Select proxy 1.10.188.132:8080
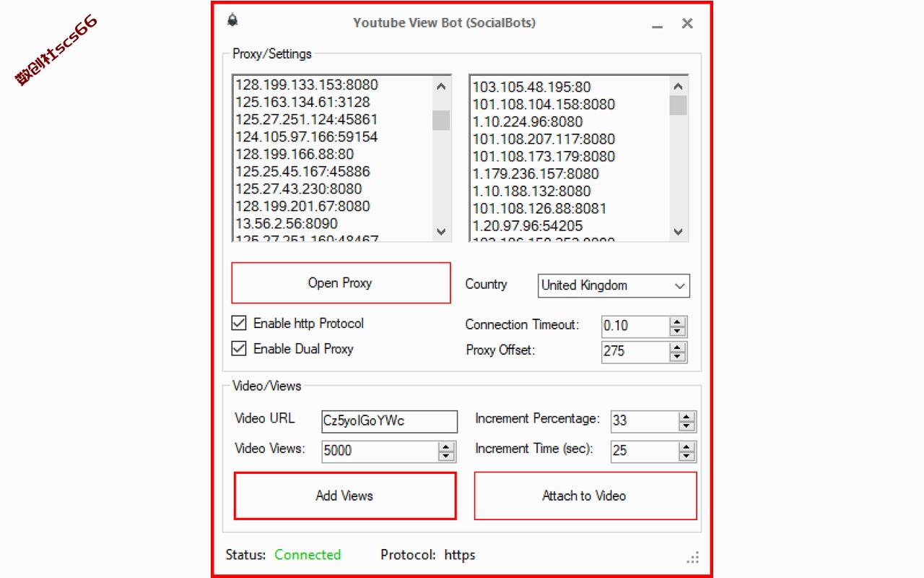Image resolution: width=924 pixels, height=578 pixels. (532, 191)
